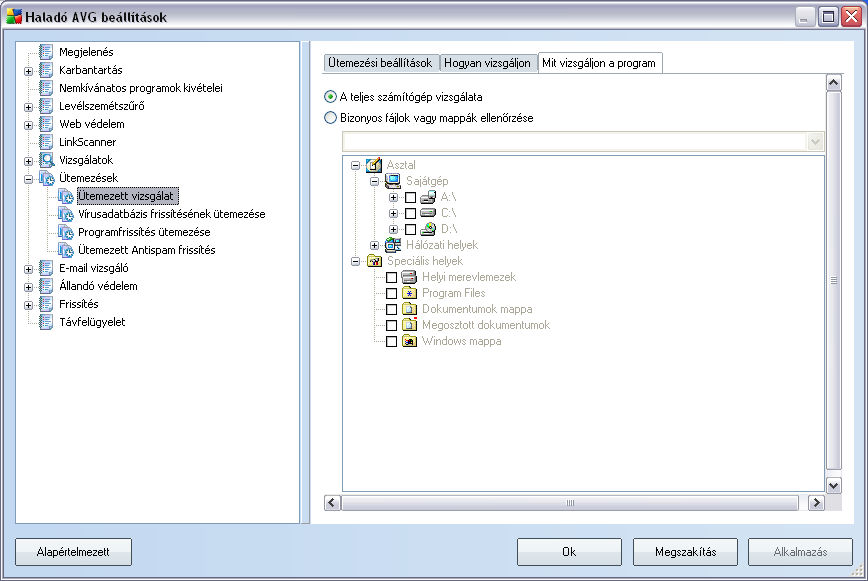Click the Ütemezett vizsgálat schedule icon

pyautogui.click(x=65, y=196)
